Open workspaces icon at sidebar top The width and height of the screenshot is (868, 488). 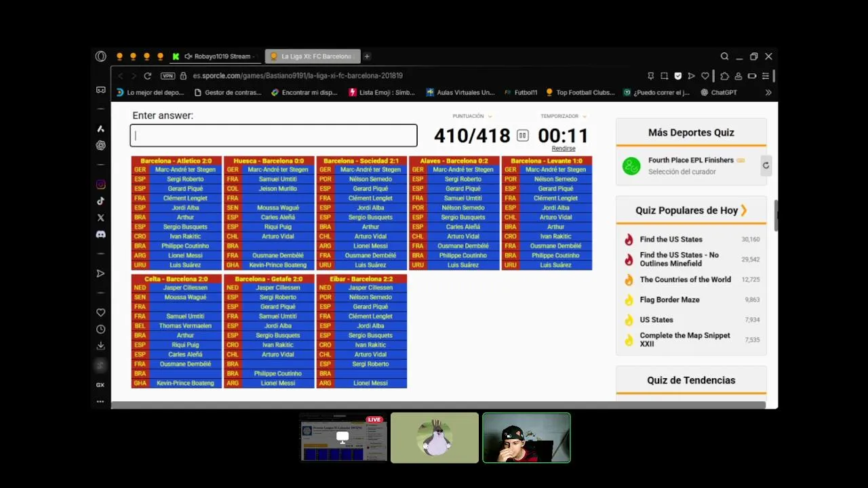100,90
